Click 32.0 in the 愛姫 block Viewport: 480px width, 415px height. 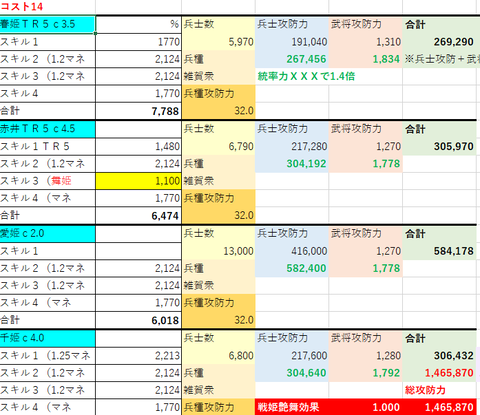[x=218, y=320]
